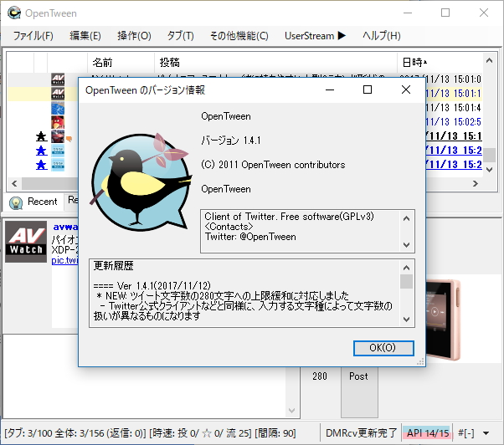The width and height of the screenshot is (504, 445).
Task: Select the red bird avatar row
Action: 58,122
